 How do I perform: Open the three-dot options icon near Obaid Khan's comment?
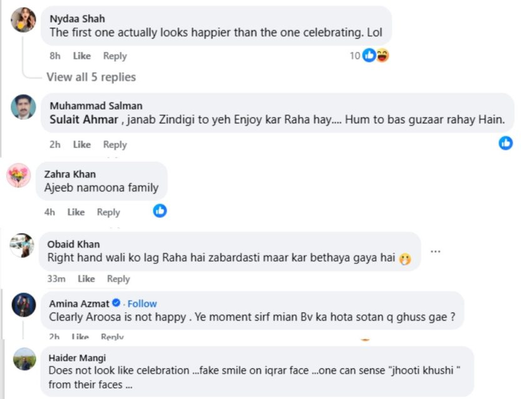pyautogui.click(x=436, y=250)
